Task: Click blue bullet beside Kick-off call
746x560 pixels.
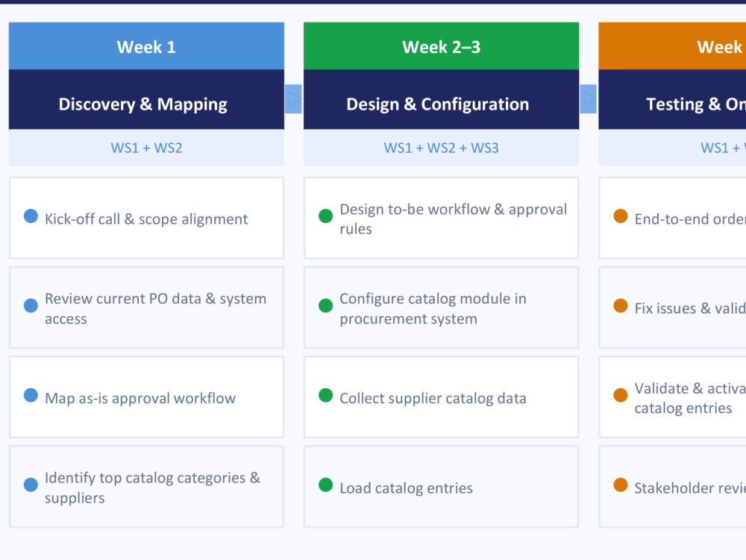Action: 31,215
